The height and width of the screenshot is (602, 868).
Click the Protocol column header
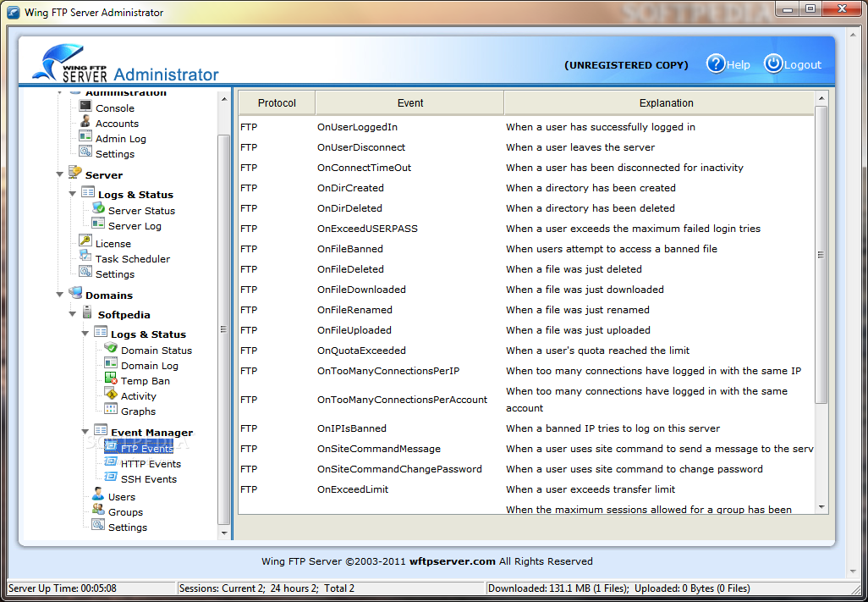click(277, 103)
